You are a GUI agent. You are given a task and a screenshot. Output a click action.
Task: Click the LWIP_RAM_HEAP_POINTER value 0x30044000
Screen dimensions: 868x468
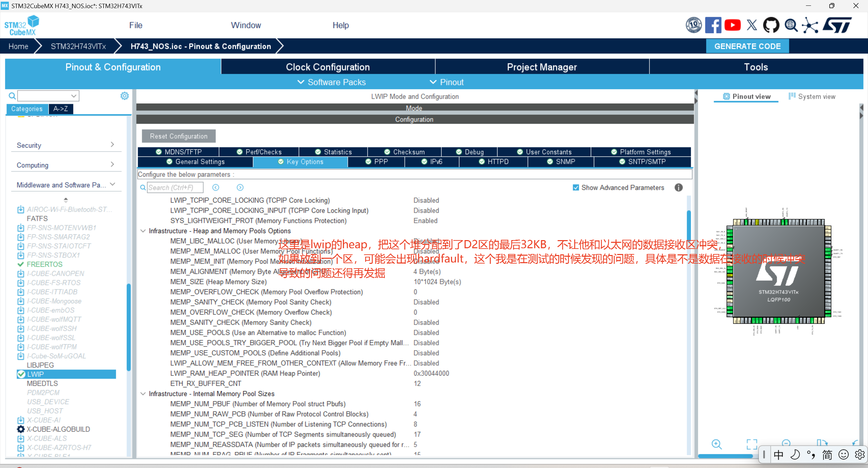[431, 373]
